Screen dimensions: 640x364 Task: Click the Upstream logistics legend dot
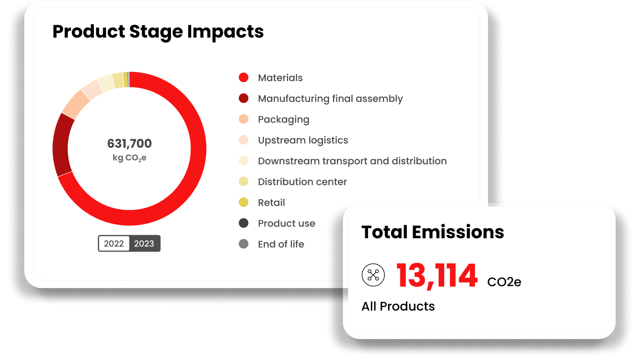pos(243,140)
